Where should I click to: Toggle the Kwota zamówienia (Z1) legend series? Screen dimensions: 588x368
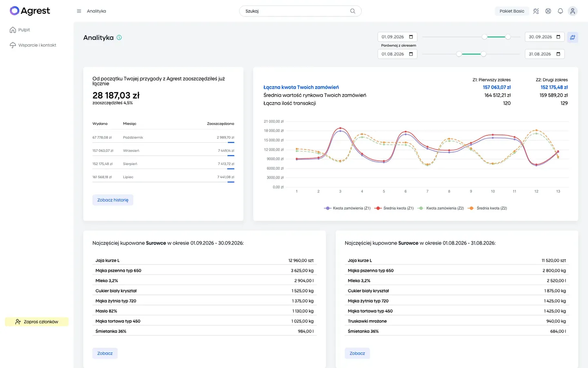[347, 208]
